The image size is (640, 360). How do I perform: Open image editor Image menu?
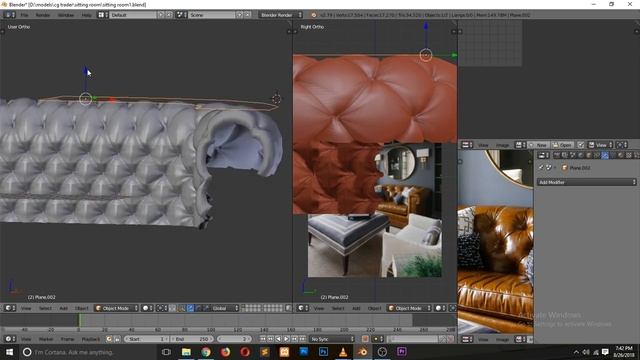tap(502, 145)
